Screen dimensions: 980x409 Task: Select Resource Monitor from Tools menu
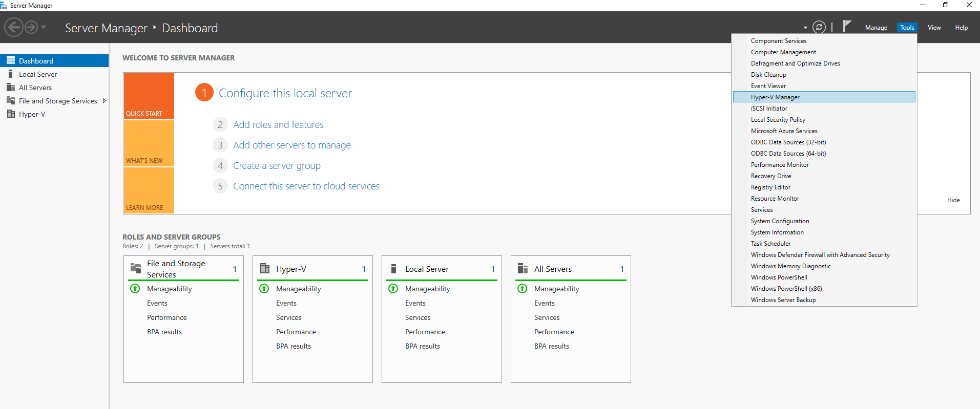824,199
